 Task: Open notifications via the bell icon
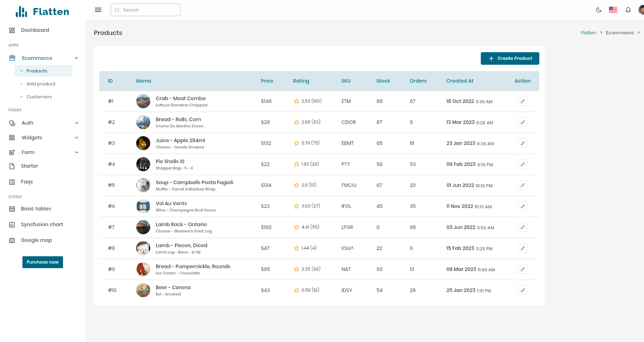point(628,10)
